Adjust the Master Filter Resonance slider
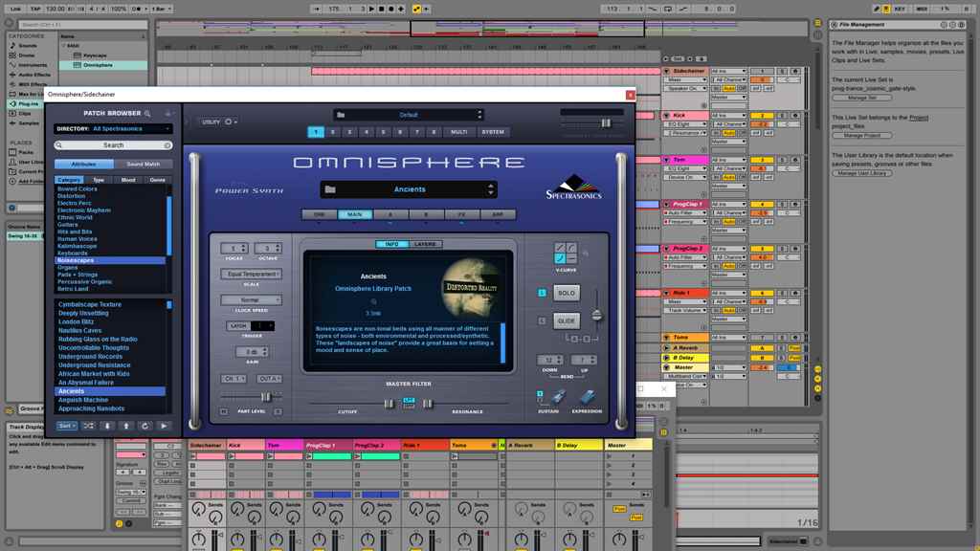This screenshot has width=980, height=551. pyautogui.click(x=428, y=405)
